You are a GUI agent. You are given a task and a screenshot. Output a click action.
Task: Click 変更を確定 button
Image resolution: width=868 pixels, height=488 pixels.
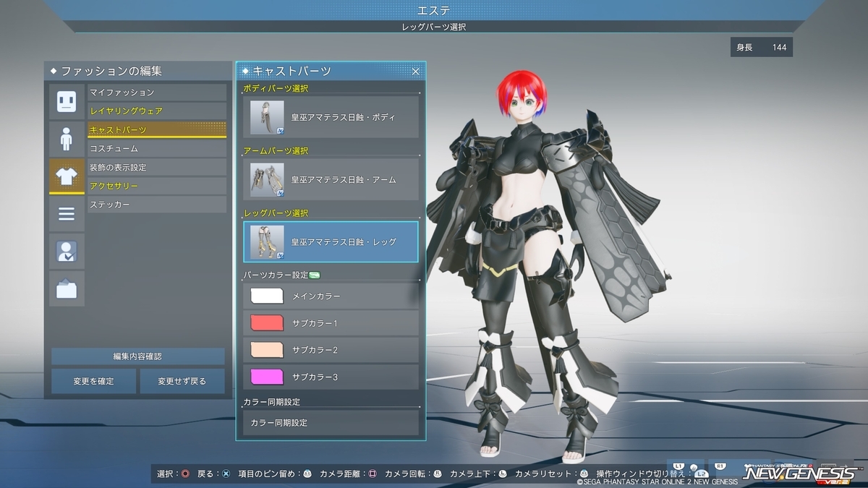click(x=93, y=381)
